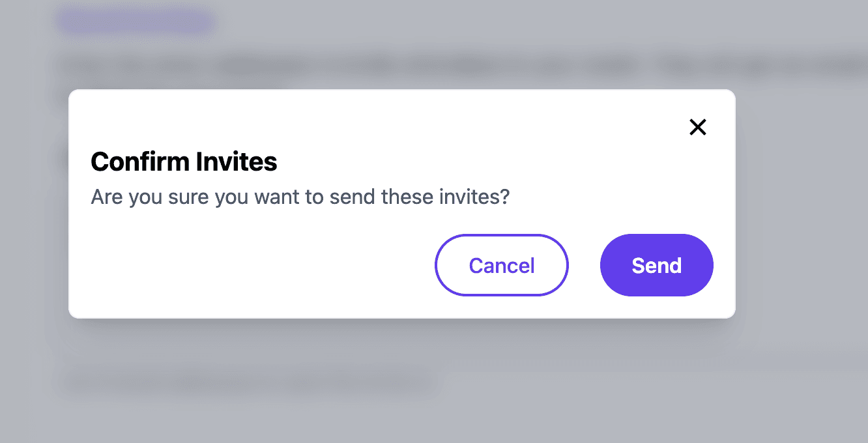Click the purple-bordered Cancel pill
Image resolution: width=868 pixels, height=443 pixels.
(x=502, y=265)
